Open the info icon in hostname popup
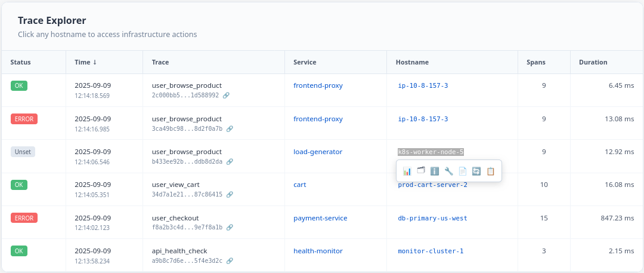The width and height of the screenshot is (644, 273). [435, 171]
